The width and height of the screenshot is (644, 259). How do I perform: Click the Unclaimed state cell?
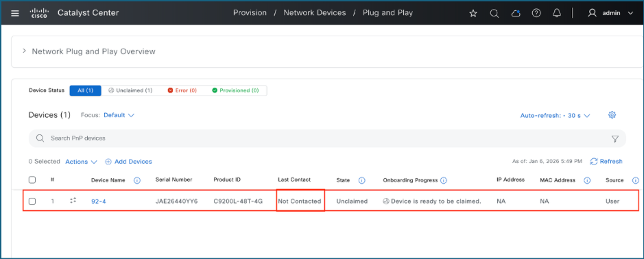click(352, 201)
